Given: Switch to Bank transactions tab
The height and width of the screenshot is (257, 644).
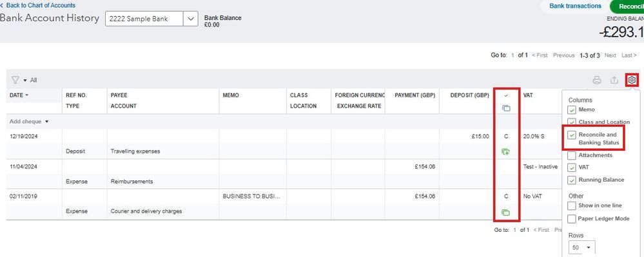Looking at the screenshot, I should (575, 6).
